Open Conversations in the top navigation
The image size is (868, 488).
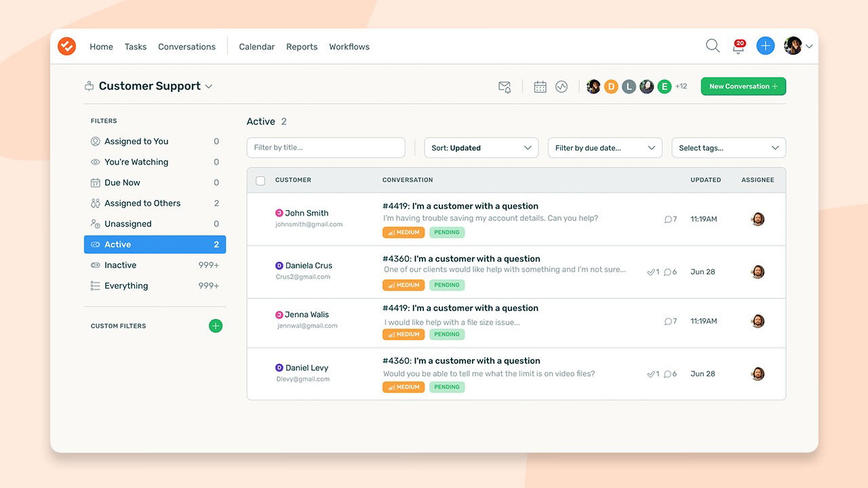(186, 47)
